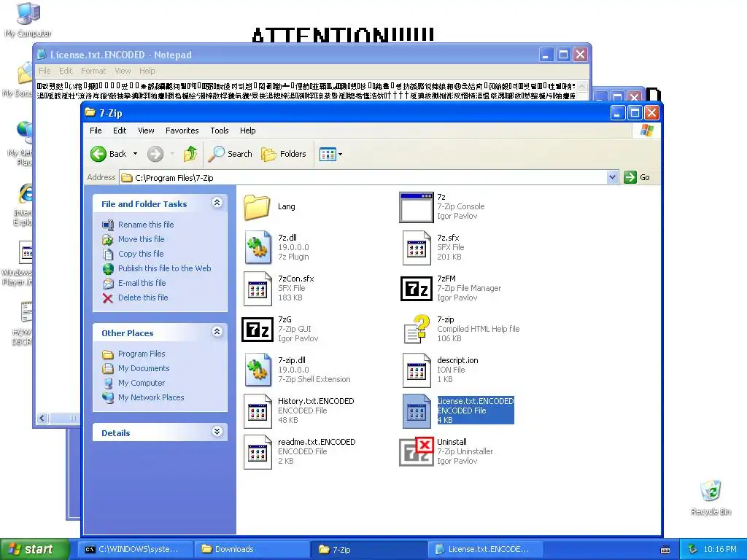Select the 7zFM File Manager icon
This screenshot has height=560, width=747.
(417, 289)
